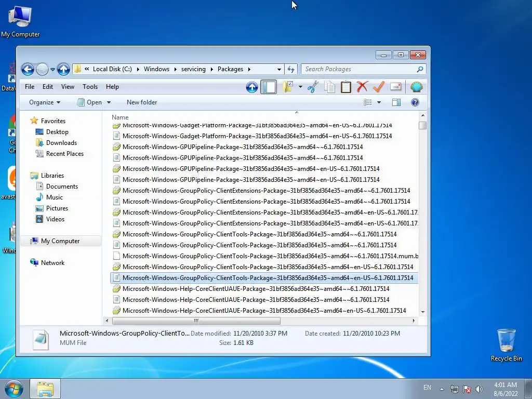Click the double chevron before Local Disk
This screenshot has width=532, height=399.
pos(87,69)
